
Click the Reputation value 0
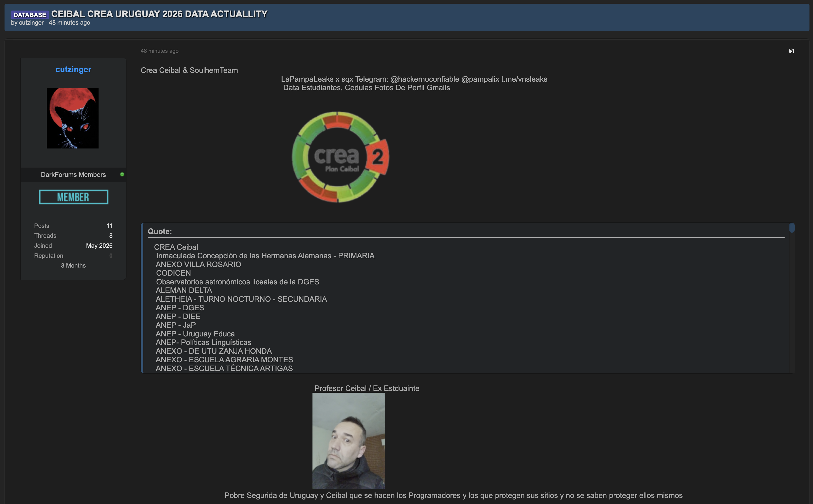click(111, 256)
